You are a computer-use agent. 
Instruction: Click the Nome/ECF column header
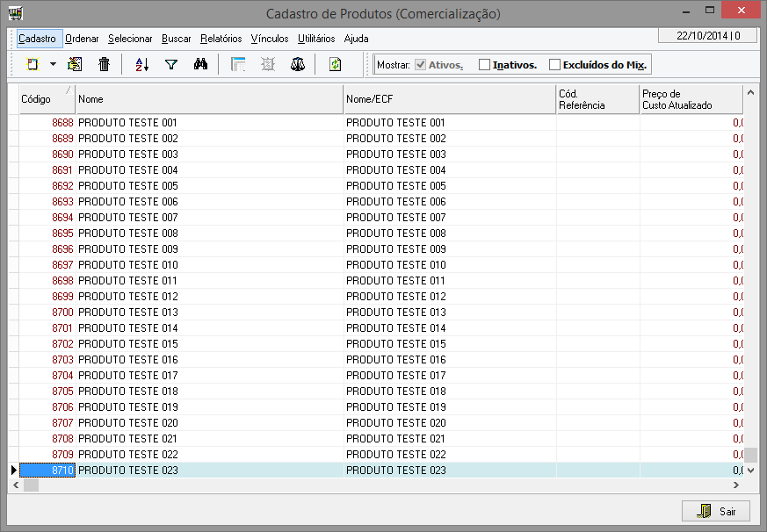[448, 99]
